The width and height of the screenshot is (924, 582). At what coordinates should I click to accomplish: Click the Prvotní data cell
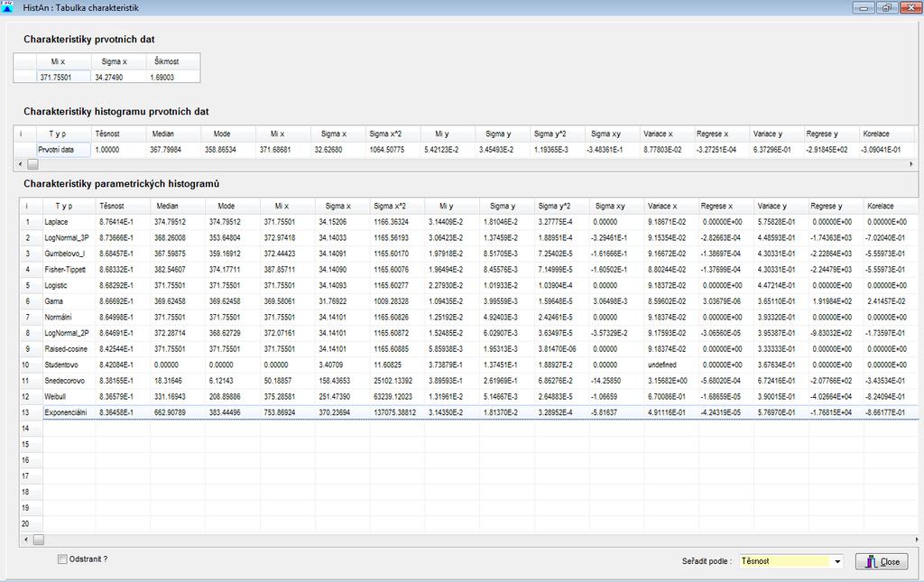[64, 150]
